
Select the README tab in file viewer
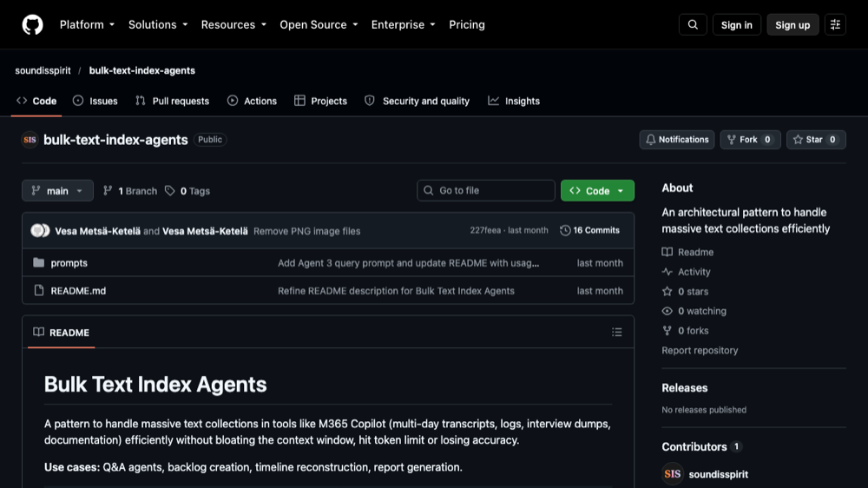(x=62, y=333)
